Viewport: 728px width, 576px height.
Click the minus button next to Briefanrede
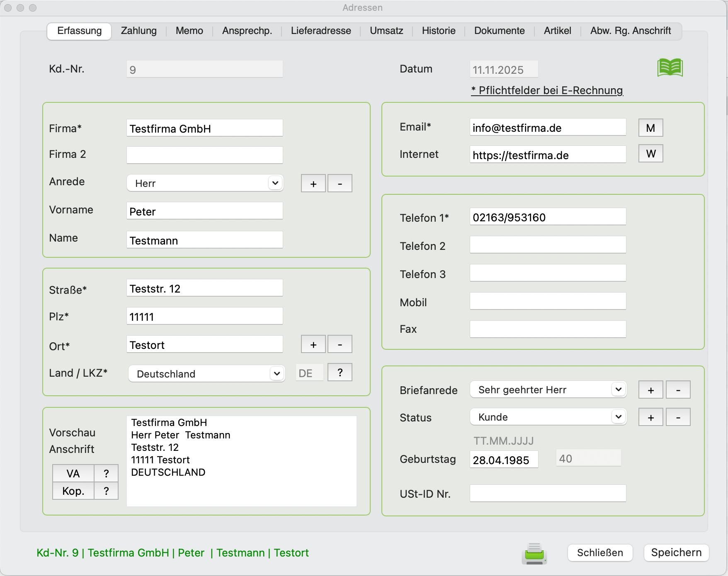(x=678, y=390)
